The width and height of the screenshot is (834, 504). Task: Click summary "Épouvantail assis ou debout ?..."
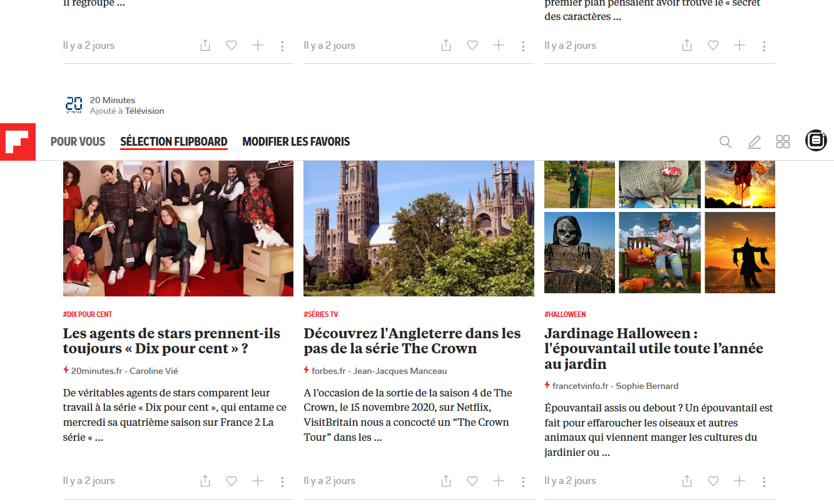659,430
